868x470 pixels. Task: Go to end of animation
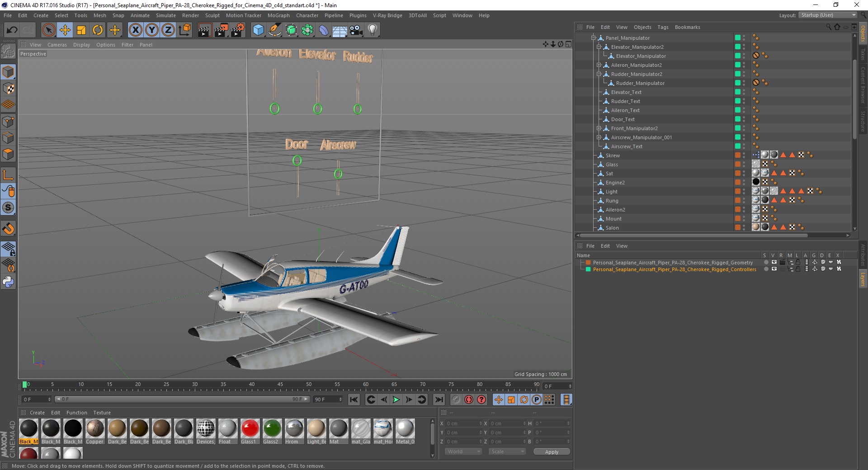[x=439, y=399]
